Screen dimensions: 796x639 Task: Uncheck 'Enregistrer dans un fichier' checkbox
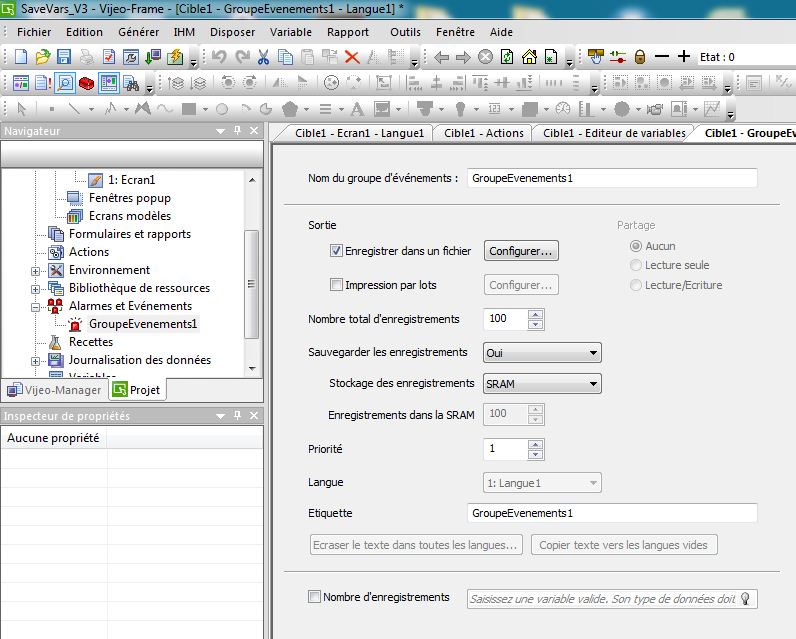click(x=336, y=251)
